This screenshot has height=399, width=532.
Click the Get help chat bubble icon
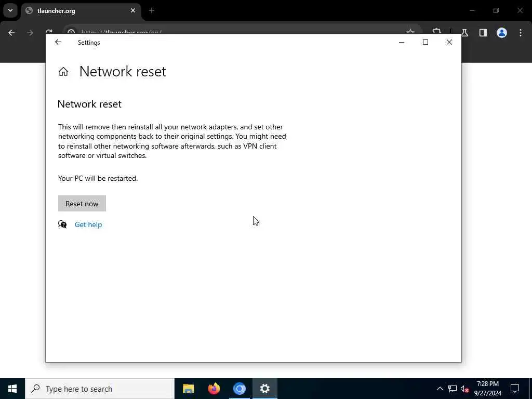point(62,224)
